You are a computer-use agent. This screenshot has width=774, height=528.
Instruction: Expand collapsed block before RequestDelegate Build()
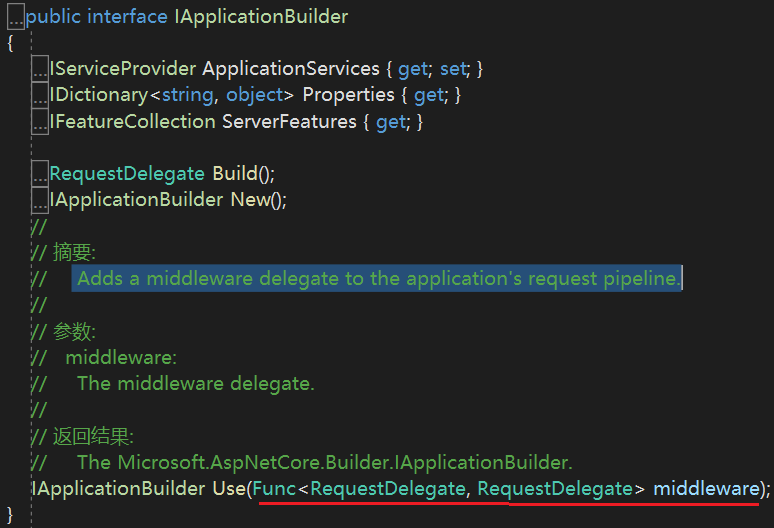pyautogui.click(x=40, y=174)
